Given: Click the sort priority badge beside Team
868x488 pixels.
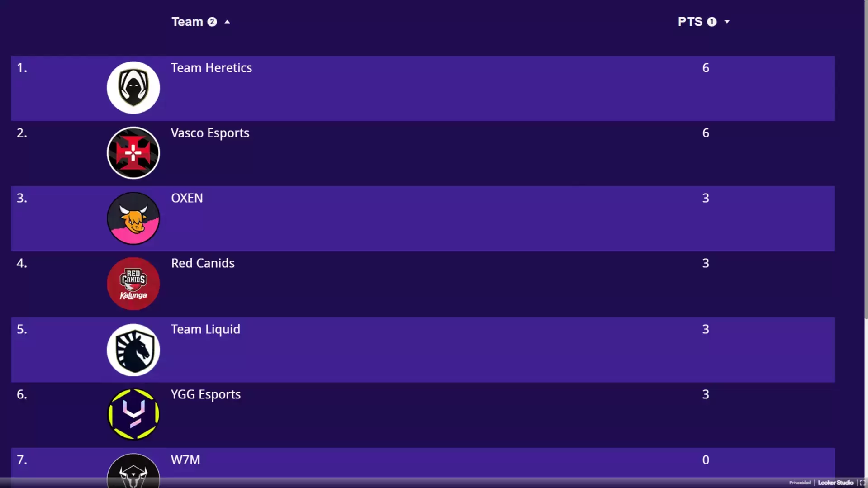Looking at the screenshot, I should tap(212, 22).
